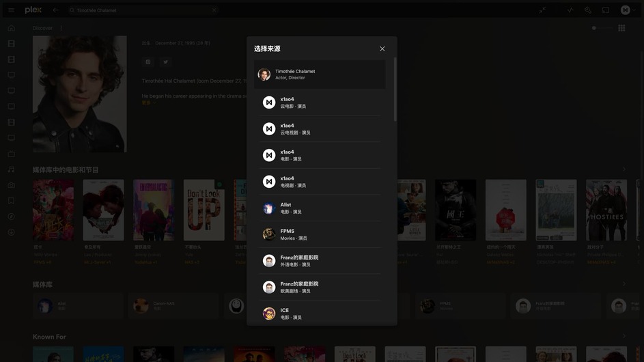Click the Discover heading label
Image resolution: width=644 pixels, height=362 pixels.
coord(43,28)
